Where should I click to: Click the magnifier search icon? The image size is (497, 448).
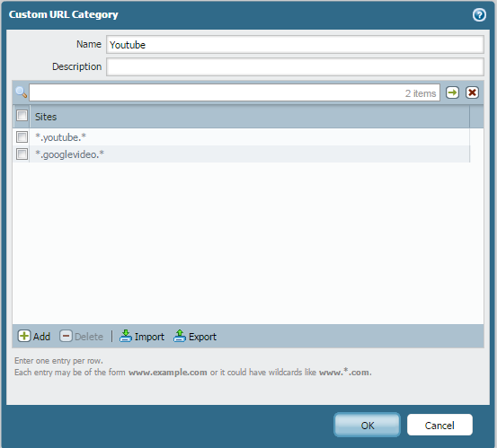coord(21,92)
